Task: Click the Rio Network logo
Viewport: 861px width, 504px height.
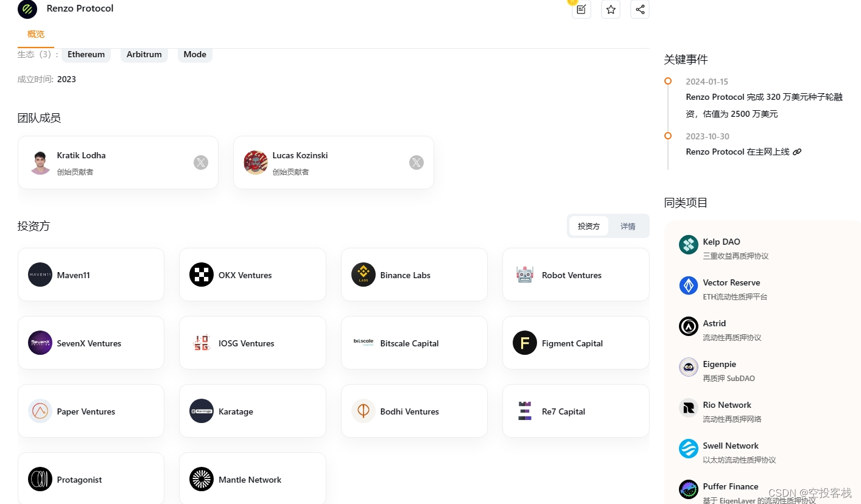Action: tap(689, 408)
